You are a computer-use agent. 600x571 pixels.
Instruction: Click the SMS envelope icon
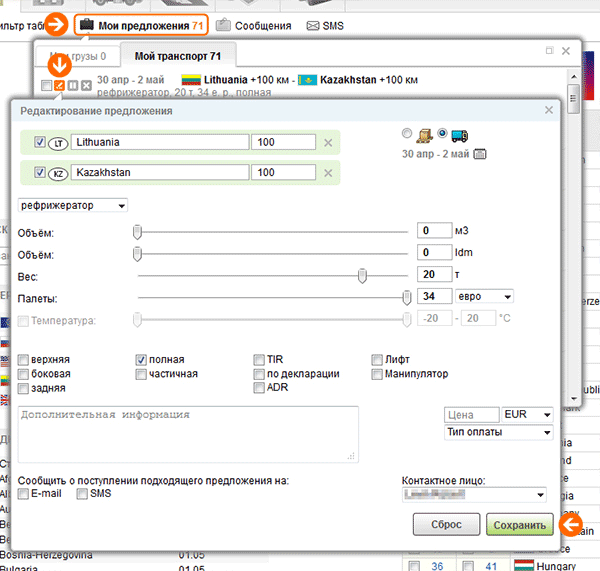[314, 25]
